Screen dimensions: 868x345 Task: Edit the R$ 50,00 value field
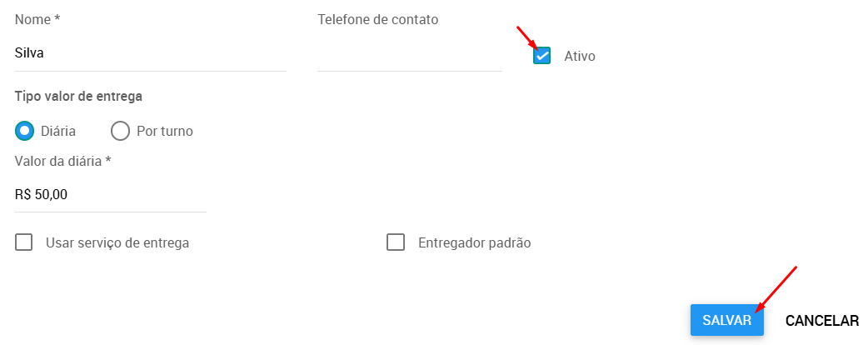click(x=111, y=194)
